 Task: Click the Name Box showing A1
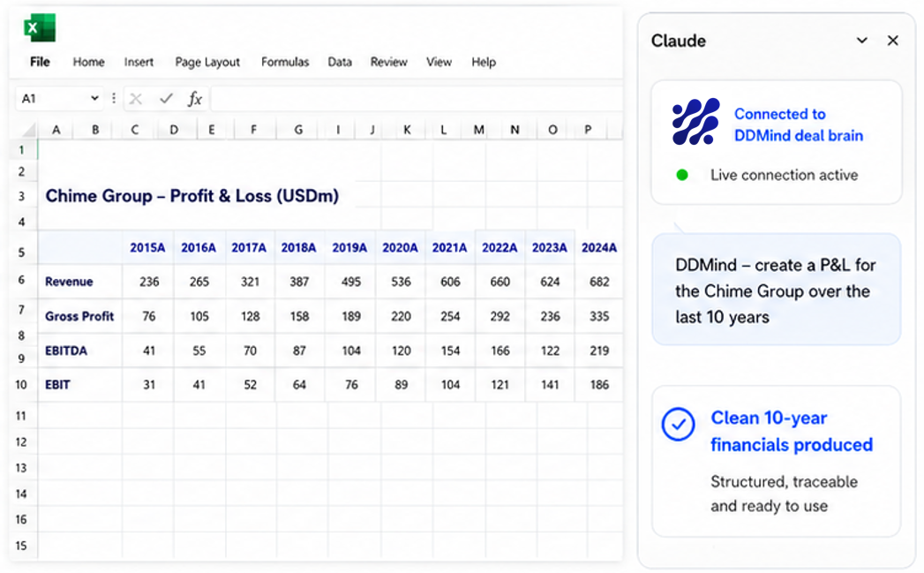click(57, 99)
